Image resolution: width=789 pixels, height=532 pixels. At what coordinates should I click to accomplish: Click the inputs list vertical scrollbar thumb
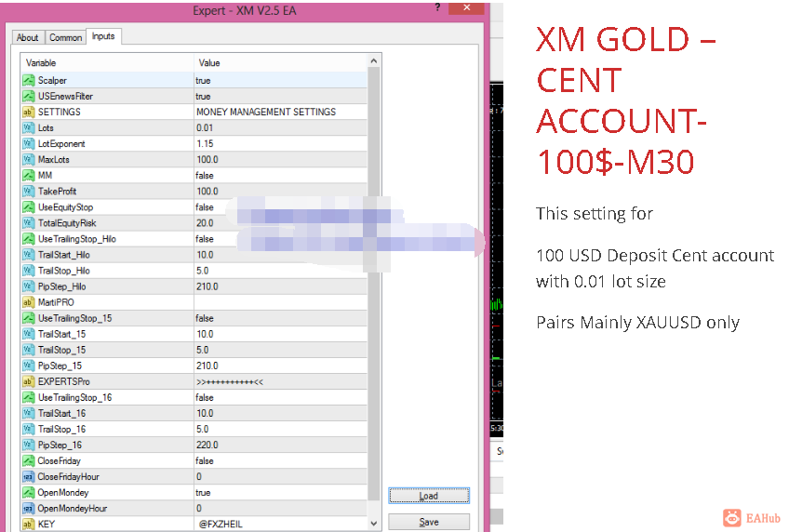point(373,284)
